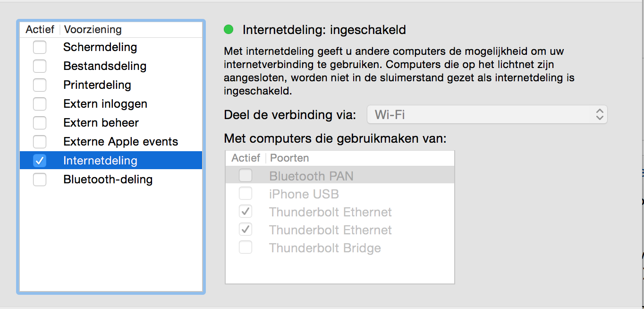Uncheck the second Thunderbolt Ethernet checkbox
The height and width of the screenshot is (309, 644).
point(246,230)
